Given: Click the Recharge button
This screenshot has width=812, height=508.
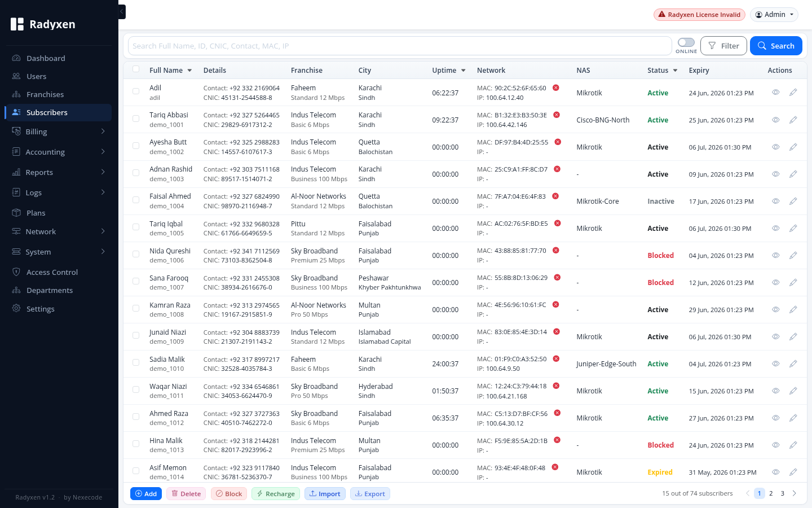Looking at the screenshot, I should tap(276, 494).
